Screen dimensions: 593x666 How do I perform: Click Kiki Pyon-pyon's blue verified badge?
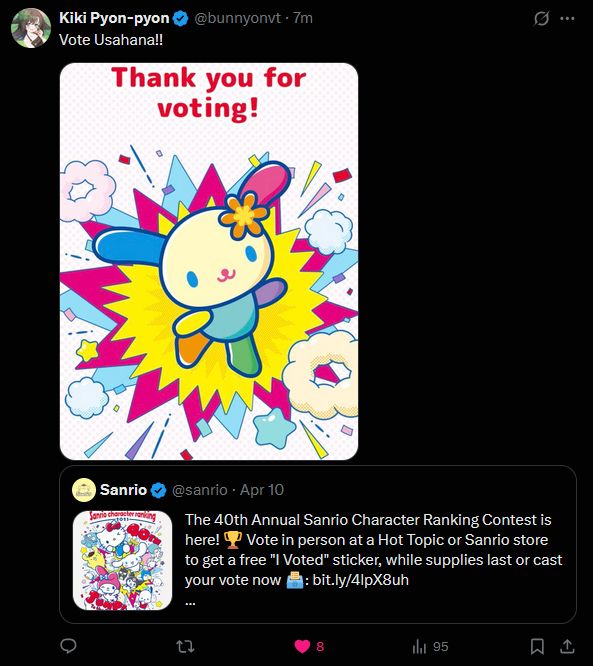[181, 19]
